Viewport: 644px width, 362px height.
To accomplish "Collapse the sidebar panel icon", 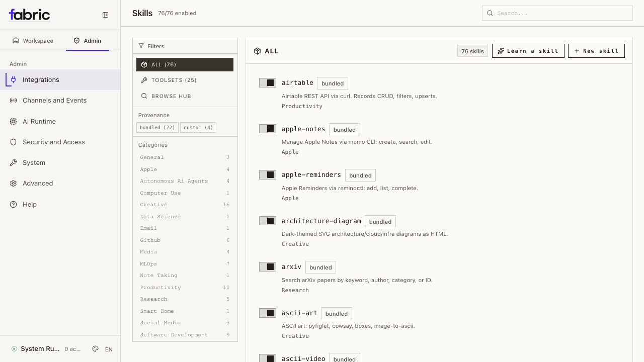I will click(106, 15).
